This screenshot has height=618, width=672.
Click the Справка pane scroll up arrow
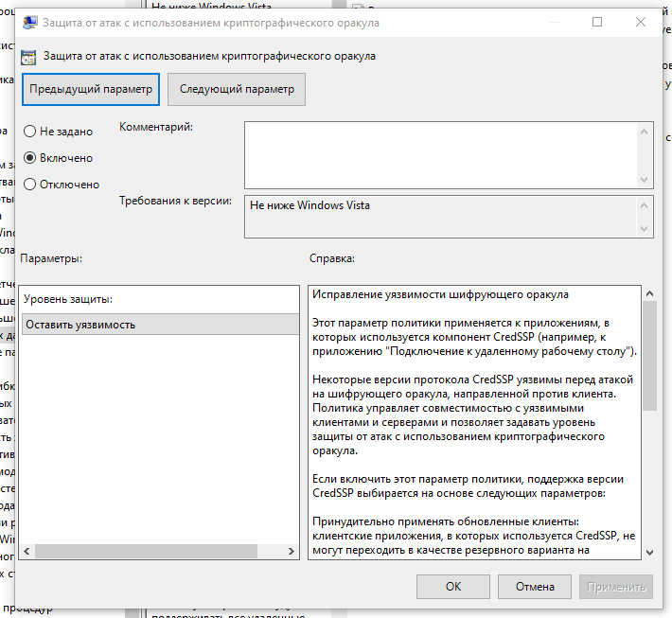(x=649, y=294)
